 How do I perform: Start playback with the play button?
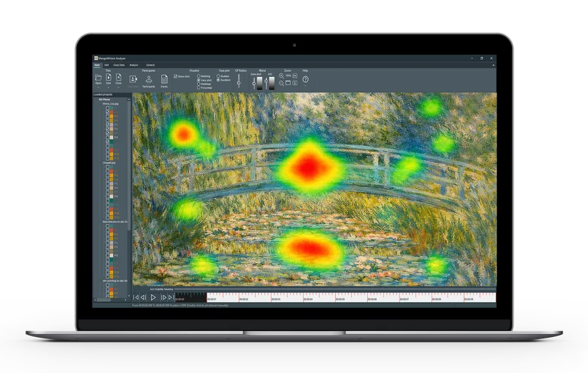coord(153,297)
